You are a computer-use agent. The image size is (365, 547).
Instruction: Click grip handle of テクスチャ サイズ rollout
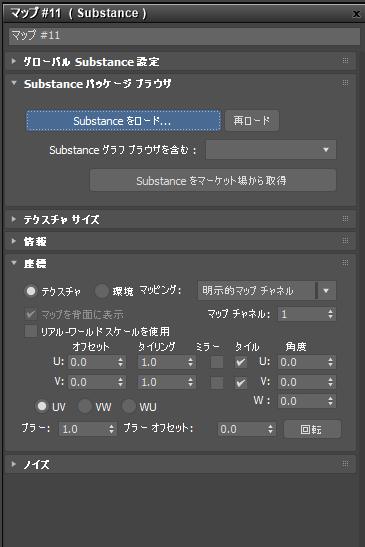[345, 219]
